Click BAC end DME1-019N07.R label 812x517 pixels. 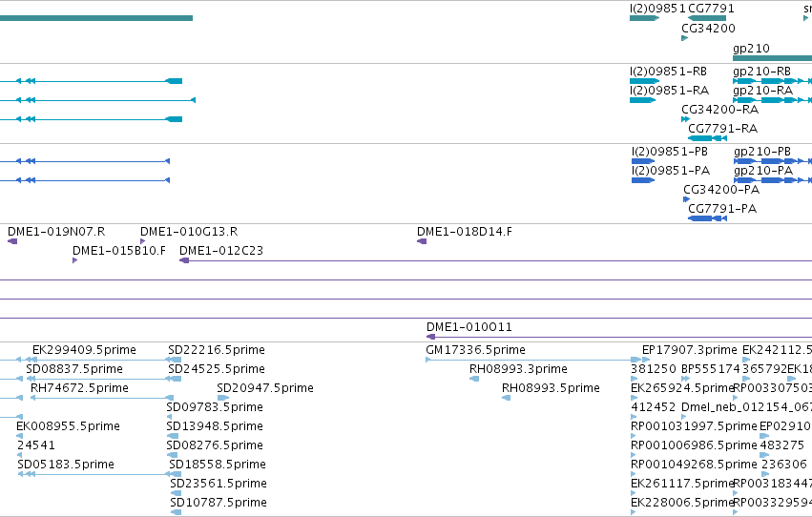[x=56, y=232]
